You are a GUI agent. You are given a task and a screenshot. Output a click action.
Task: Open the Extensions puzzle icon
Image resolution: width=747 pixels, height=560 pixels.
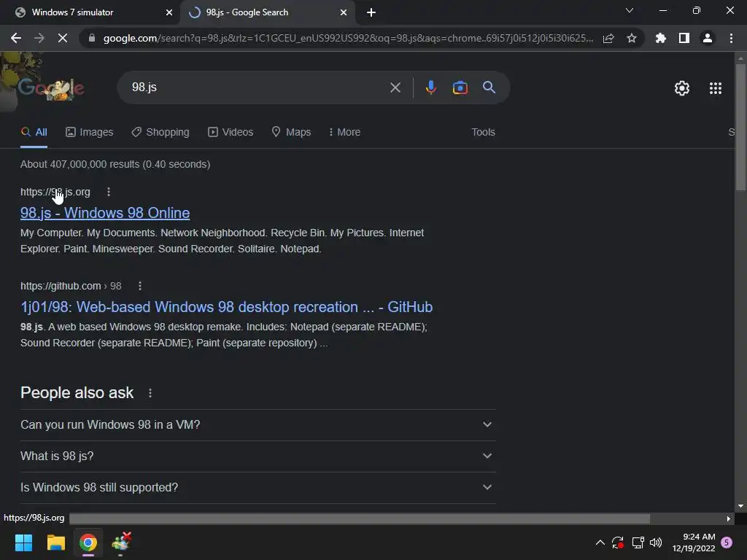(x=661, y=38)
